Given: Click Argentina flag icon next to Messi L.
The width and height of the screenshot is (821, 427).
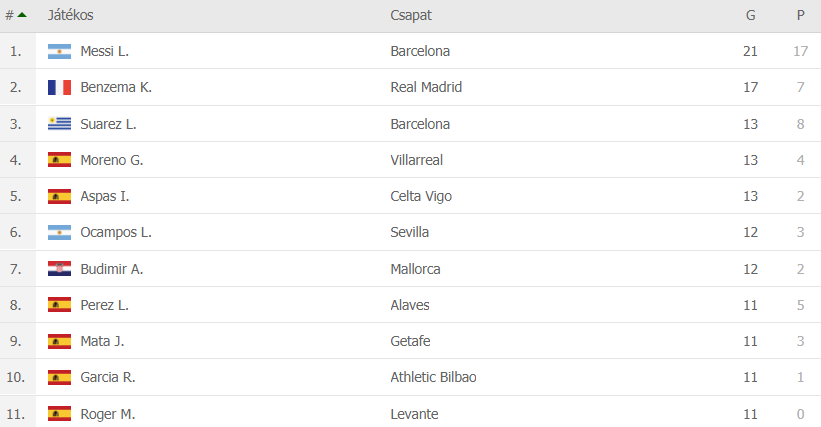Looking at the screenshot, I should [x=59, y=51].
